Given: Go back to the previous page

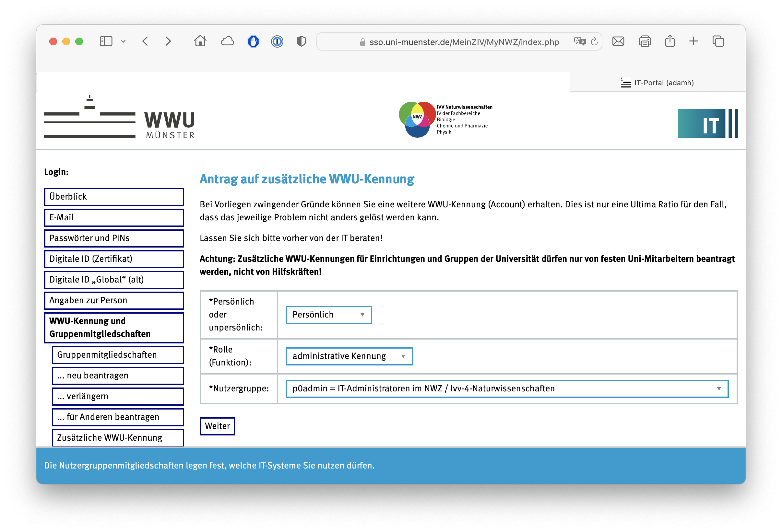Looking at the screenshot, I should click(145, 41).
